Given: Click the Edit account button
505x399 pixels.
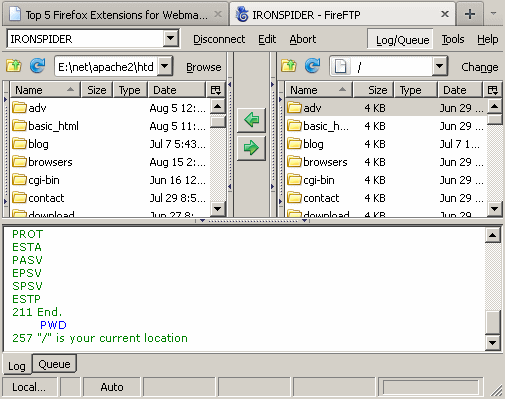Looking at the screenshot, I should point(267,39).
